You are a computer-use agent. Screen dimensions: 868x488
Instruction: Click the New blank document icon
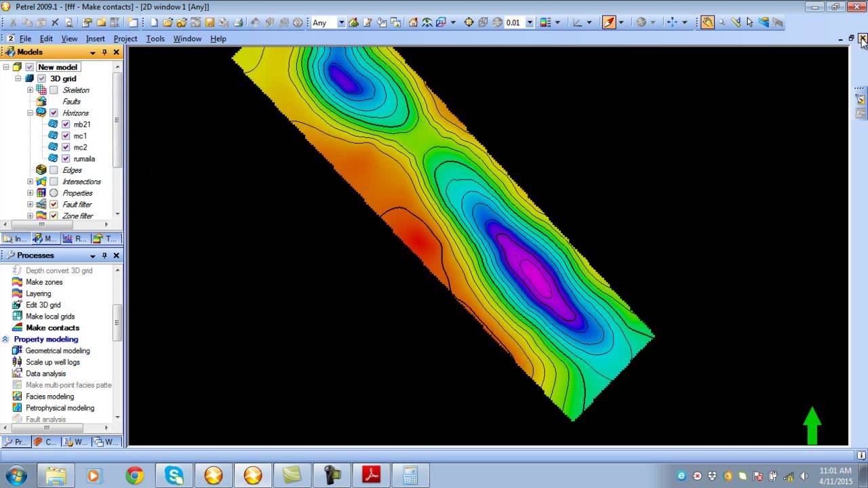[x=154, y=22]
